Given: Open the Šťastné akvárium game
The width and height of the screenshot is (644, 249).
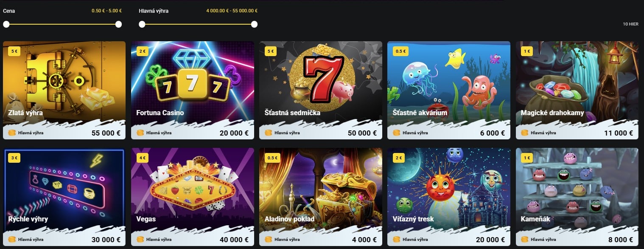Looking at the screenshot, I should [449, 90].
